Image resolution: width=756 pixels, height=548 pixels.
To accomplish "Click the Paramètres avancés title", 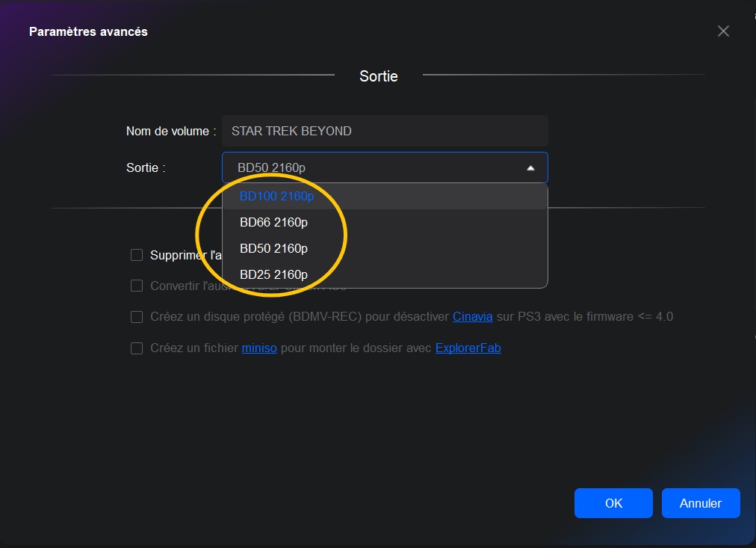I will click(x=87, y=31).
